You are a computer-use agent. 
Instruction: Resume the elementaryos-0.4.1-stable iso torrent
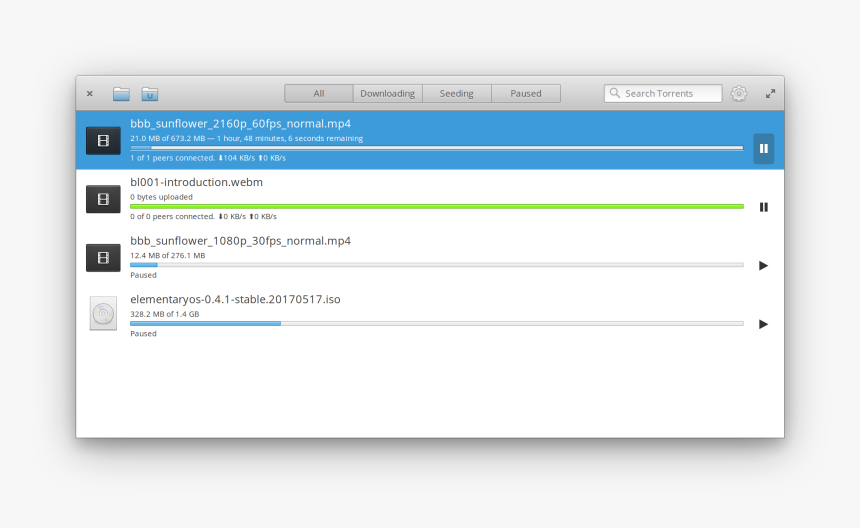[763, 324]
